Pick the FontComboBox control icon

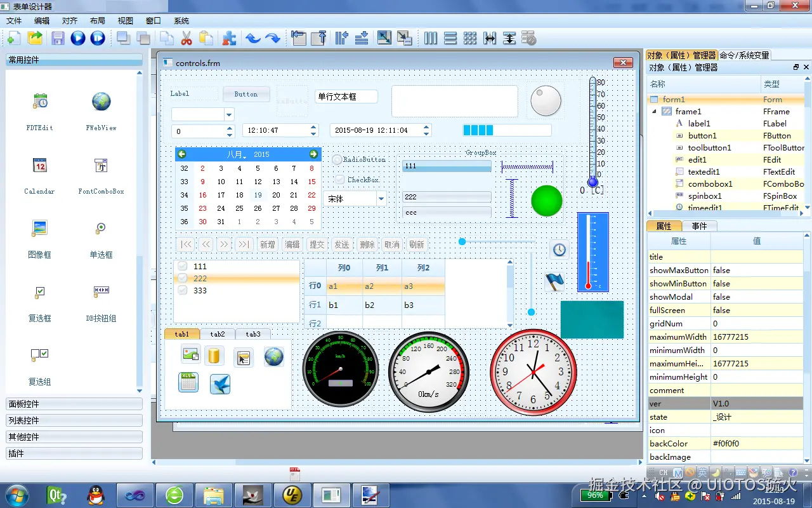(101, 166)
